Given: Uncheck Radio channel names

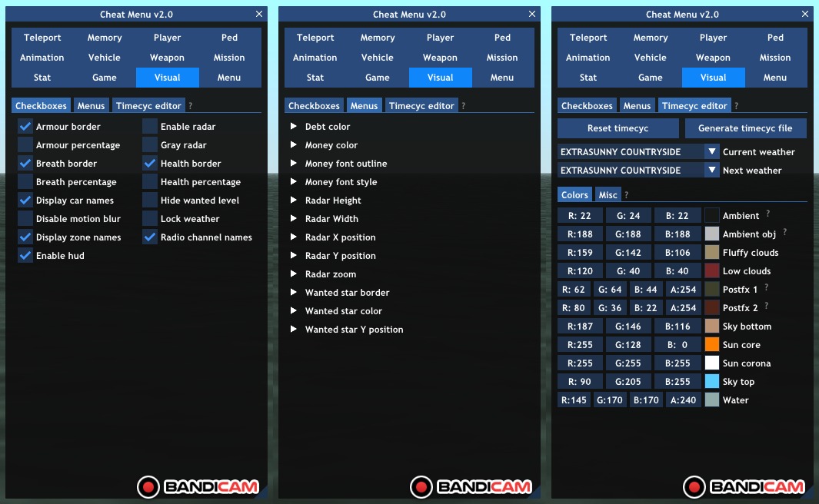Looking at the screenshot, I should click(150, 237).
